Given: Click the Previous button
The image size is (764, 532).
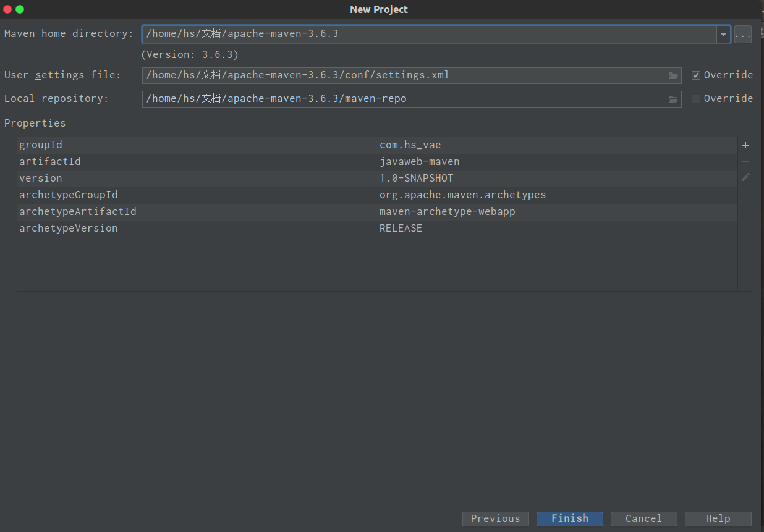Looking at the screenshot, I should [496, 518].
